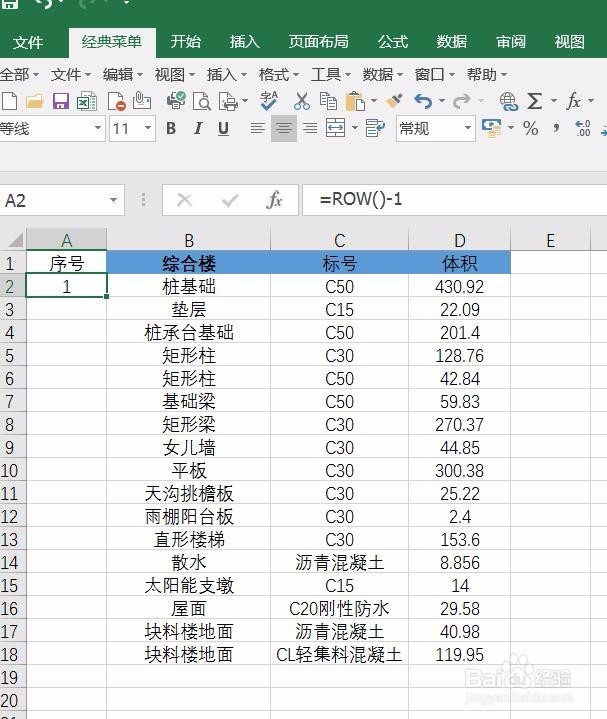
Task: Expand print options dropdown arrow
Action: (244, 100)
